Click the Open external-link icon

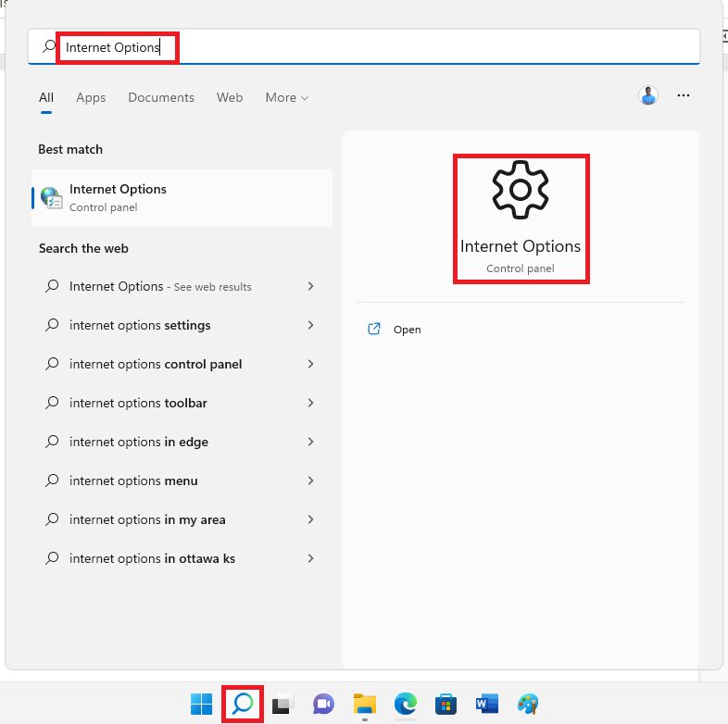374,329
